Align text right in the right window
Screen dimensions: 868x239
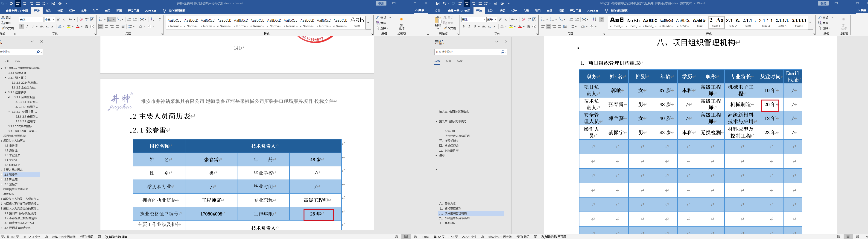point(554,27)
